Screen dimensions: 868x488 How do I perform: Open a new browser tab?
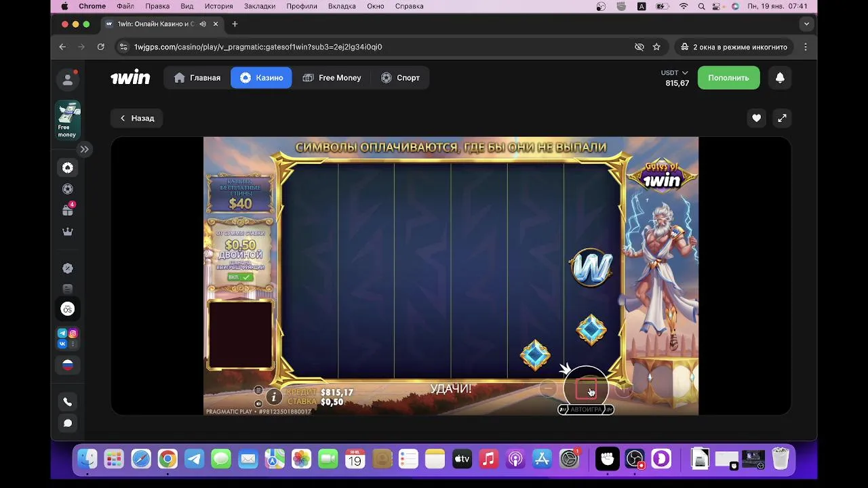click(235, 24)
